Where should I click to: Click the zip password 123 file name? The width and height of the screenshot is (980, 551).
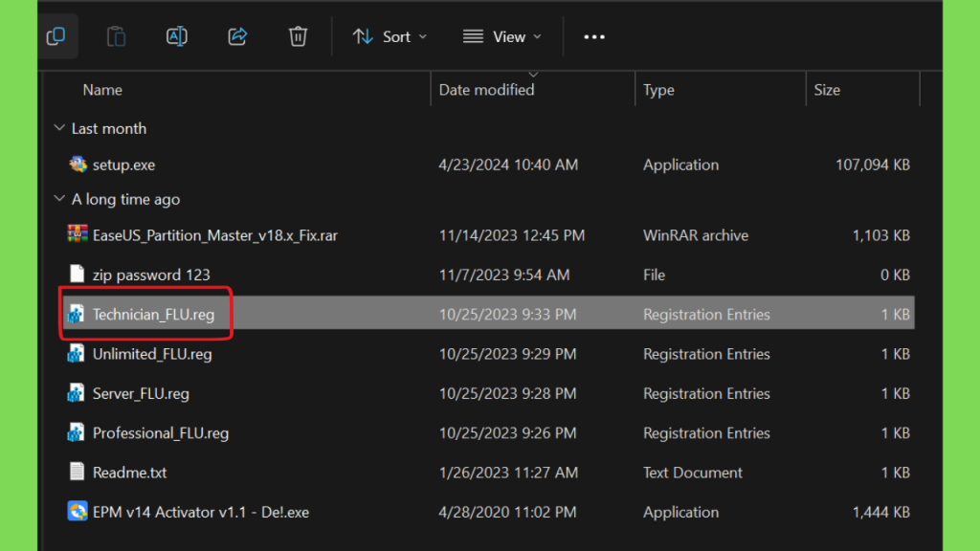151,275
